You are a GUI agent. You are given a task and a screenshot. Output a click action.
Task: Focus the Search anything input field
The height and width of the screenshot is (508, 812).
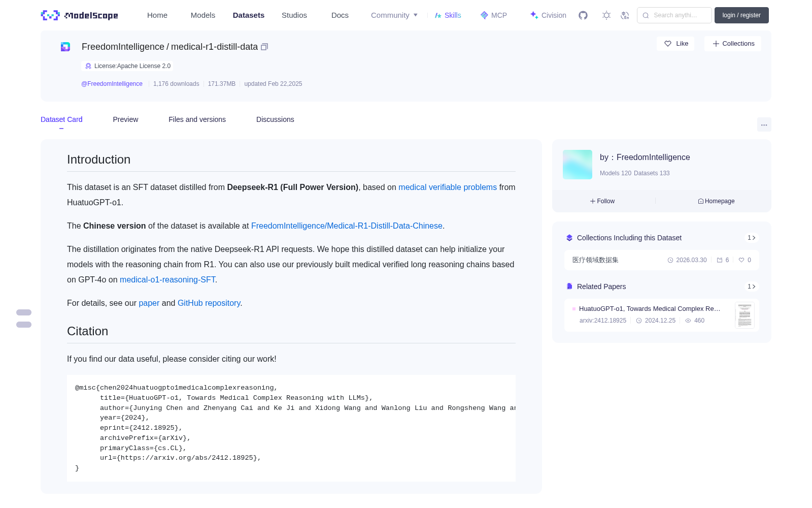click(674, 15)
